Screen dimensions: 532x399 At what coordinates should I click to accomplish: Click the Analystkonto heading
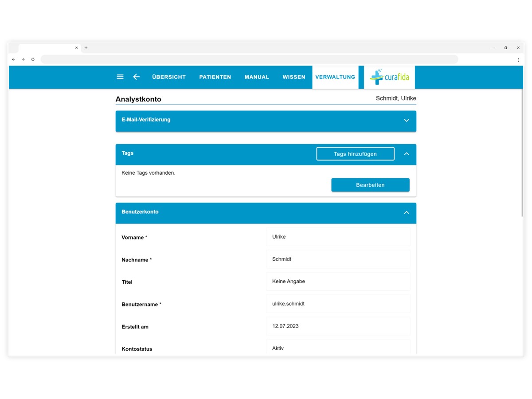(x=138, y=99)
